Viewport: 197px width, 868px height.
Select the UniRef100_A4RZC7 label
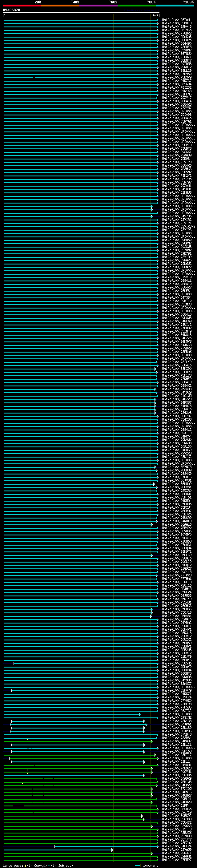176,81
